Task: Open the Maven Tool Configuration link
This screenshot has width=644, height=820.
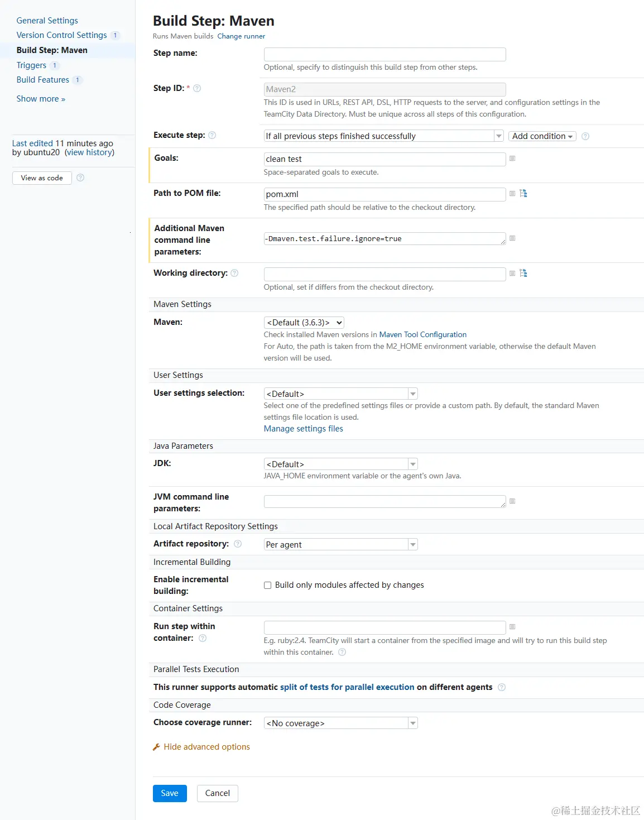Action: point(422,334)
